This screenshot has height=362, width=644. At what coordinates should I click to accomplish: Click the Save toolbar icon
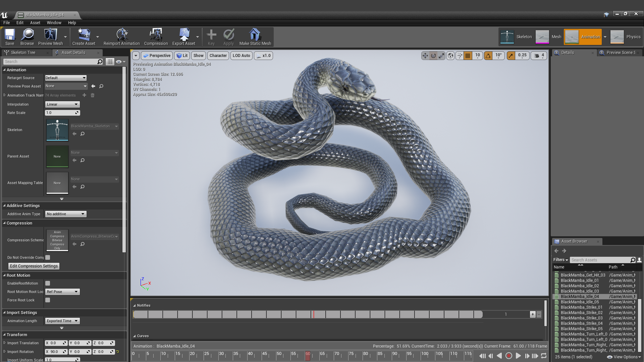click(x=9, y=35)
